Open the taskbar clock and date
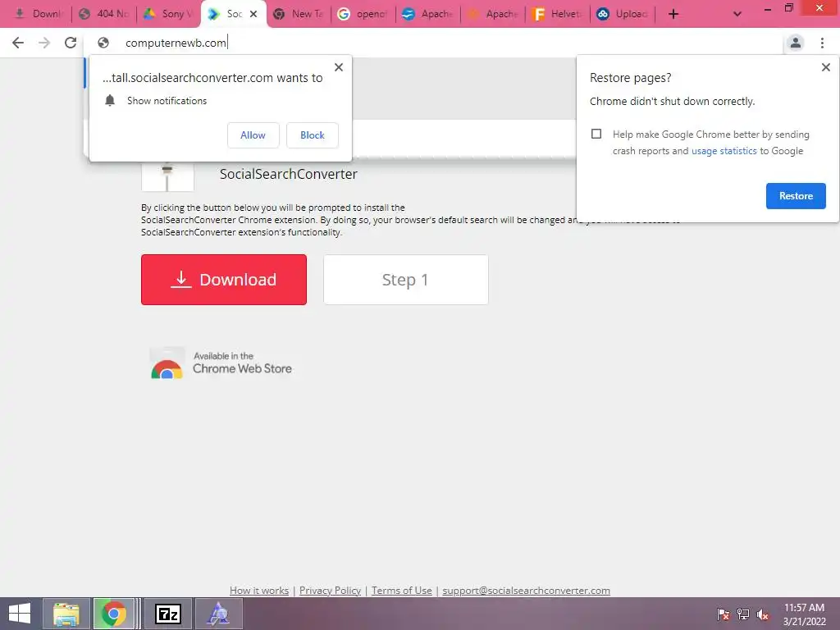840x630 pixels. 804,614
